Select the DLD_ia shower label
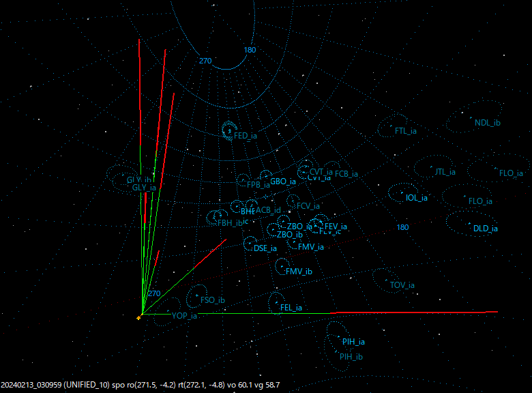 pyautogui.click(x=485, y=229)
